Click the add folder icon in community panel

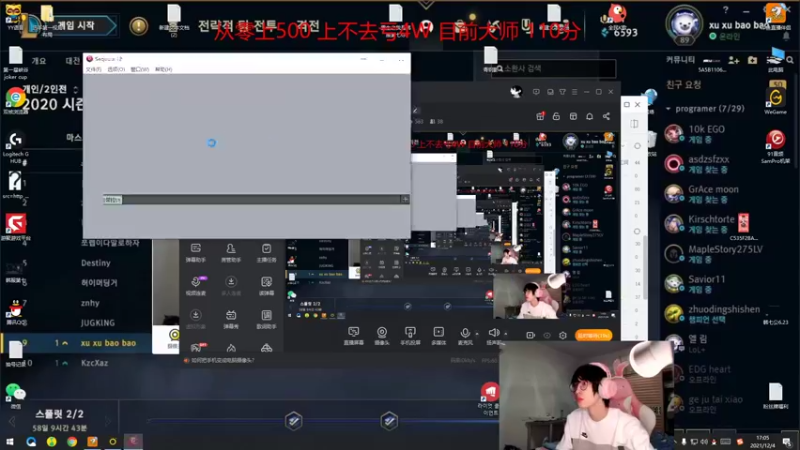pos(753,60)
